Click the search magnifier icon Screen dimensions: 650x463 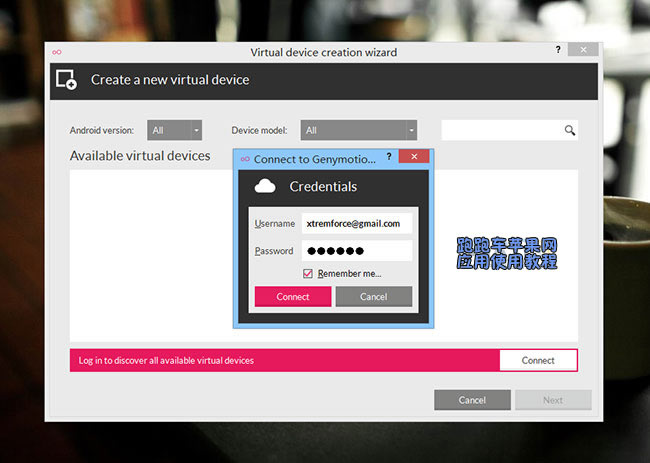tap(570, 130)
